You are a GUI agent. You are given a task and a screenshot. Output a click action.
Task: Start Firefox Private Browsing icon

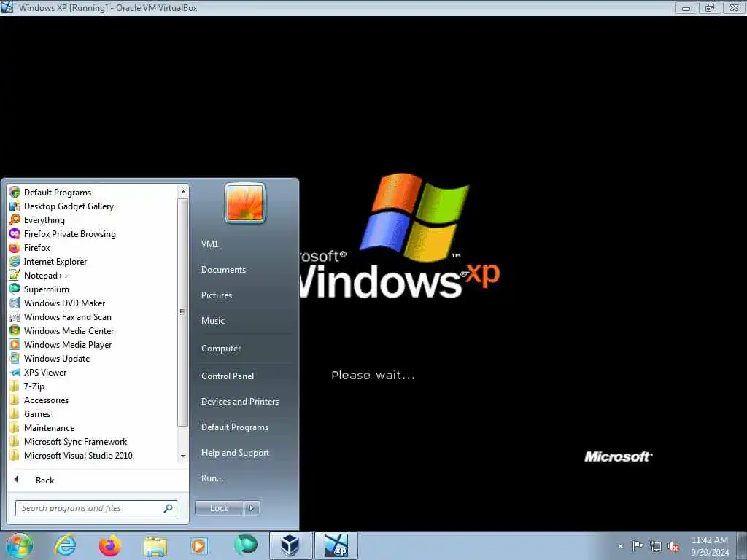coord(15,234)
